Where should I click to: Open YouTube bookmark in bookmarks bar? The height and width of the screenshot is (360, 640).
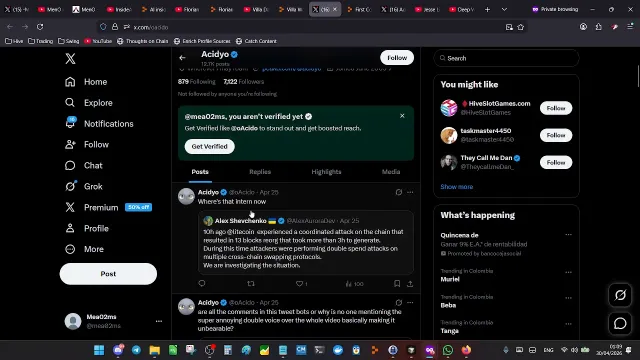[98, 41]
